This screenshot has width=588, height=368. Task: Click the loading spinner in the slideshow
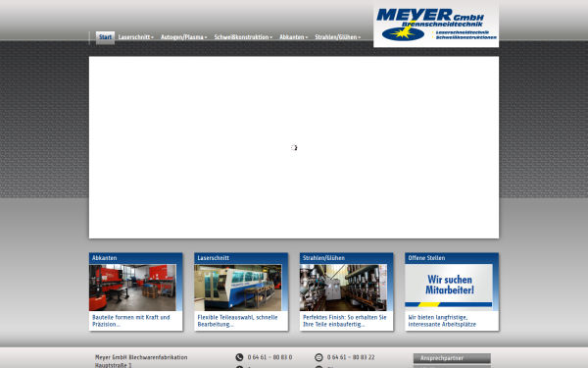[x=294, y=147]
